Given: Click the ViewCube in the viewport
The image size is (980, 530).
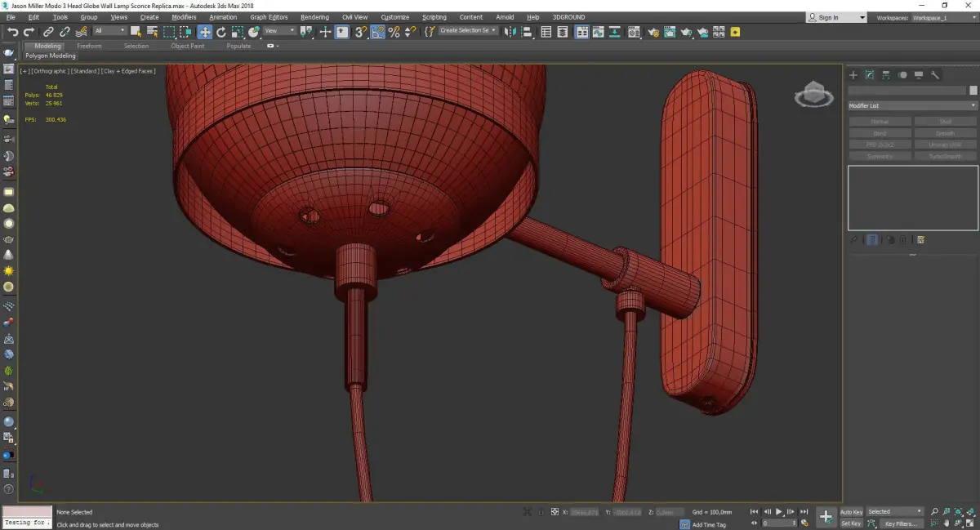Looking at the screenshot, I should point(813,95).
